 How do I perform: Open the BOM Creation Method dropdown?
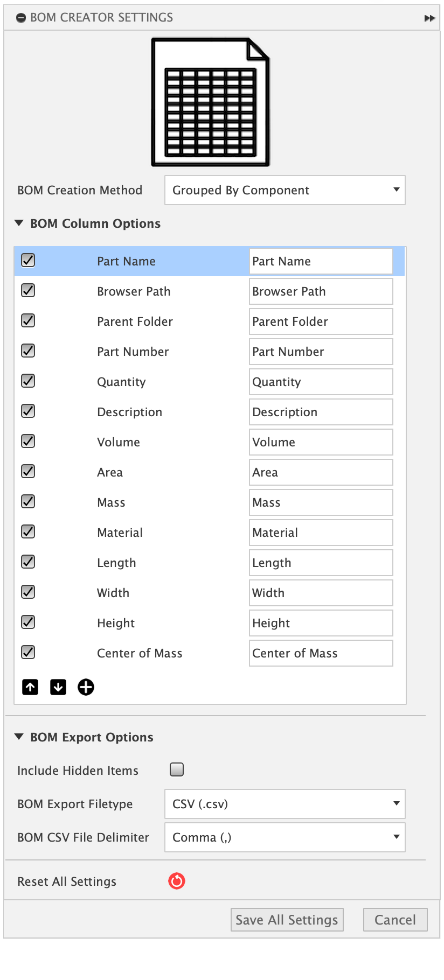coord(285,190)
